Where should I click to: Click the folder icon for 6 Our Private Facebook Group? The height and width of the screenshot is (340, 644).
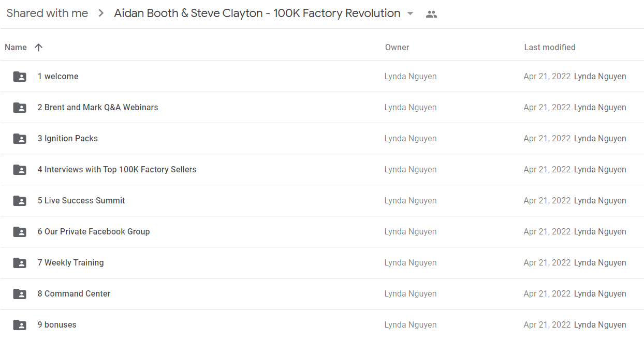point(20,232)
